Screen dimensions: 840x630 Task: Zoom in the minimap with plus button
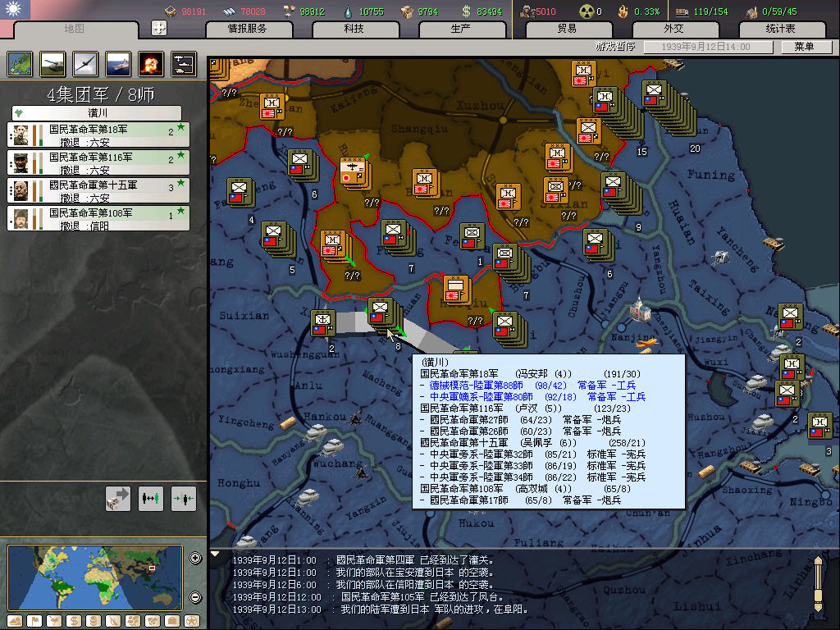tap(195, 559)
